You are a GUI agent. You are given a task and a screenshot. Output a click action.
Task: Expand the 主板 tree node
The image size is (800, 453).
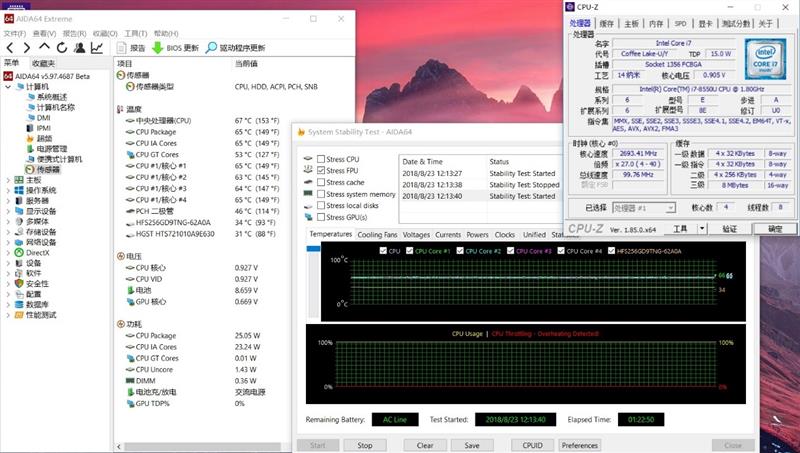(8, 180)
